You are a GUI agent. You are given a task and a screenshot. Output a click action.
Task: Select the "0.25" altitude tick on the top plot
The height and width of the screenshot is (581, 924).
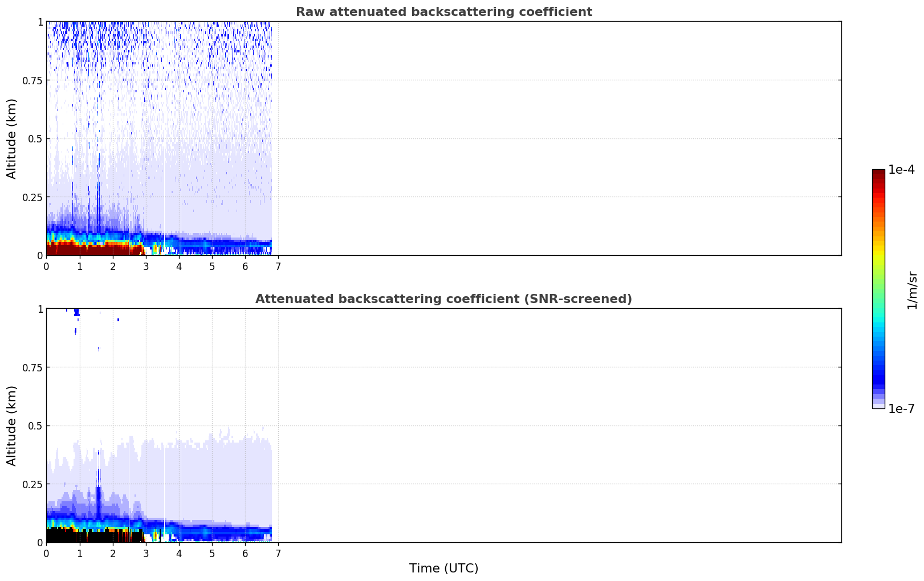[x=32, y=197]
